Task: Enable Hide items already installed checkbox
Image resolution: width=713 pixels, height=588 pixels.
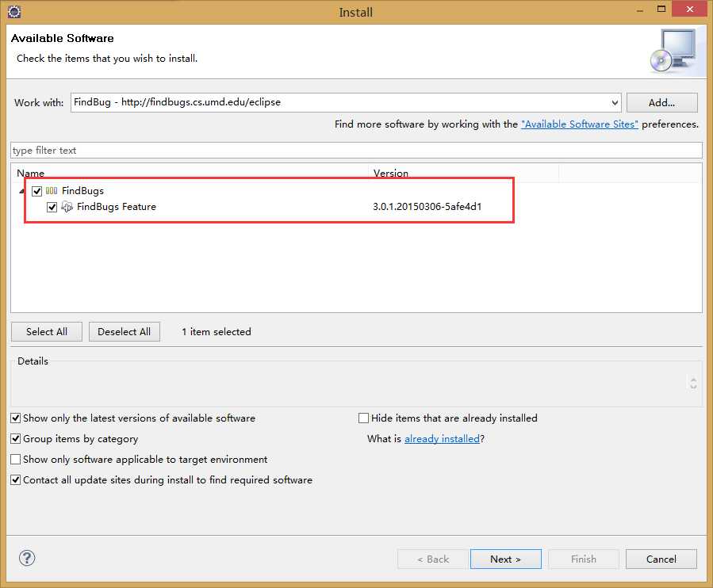Action: pos(363,418)
